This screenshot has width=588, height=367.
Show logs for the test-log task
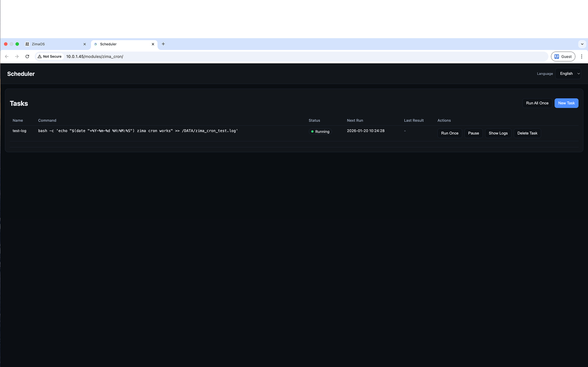tap(498, 133)
